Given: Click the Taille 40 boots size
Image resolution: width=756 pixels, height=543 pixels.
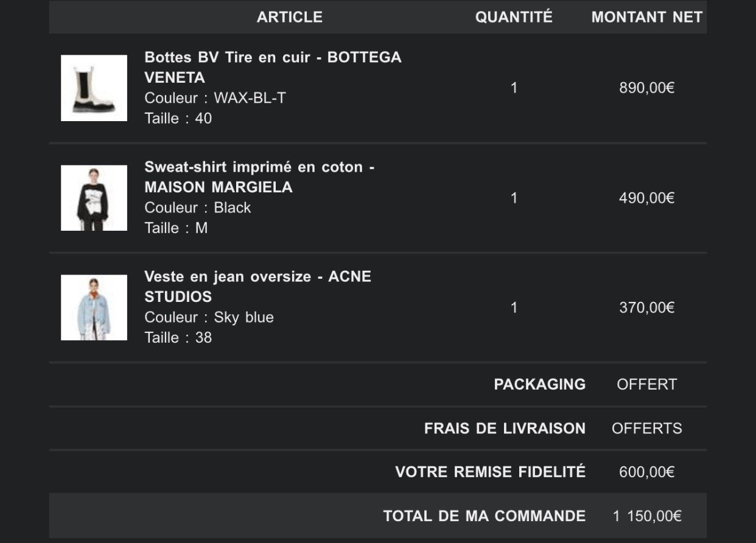Looking at the screenshot, I should coord(178,118).
